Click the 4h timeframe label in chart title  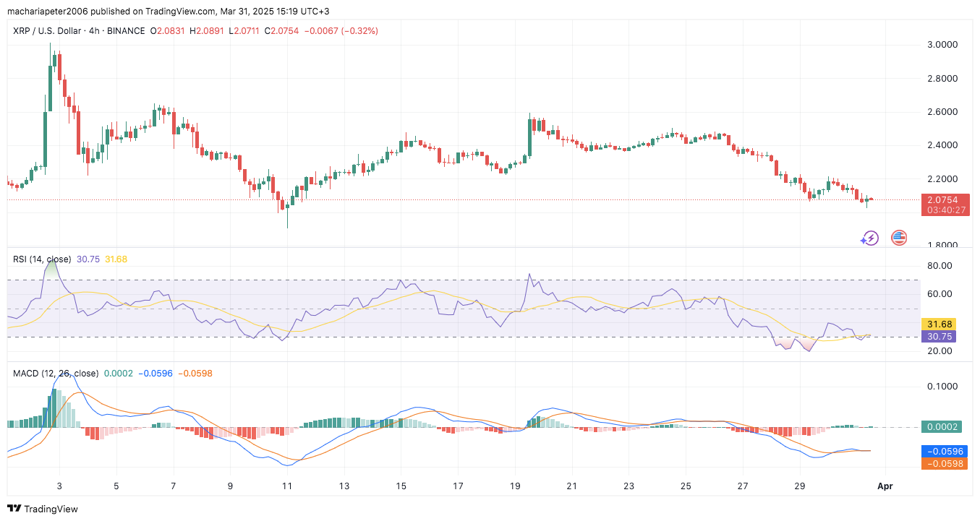point(94,31)
